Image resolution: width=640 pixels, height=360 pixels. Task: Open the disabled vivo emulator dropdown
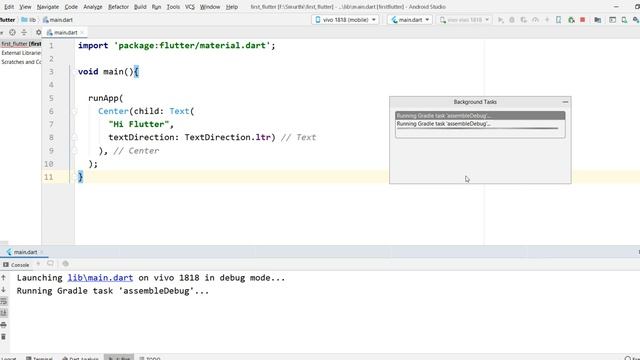click(464, 20)
